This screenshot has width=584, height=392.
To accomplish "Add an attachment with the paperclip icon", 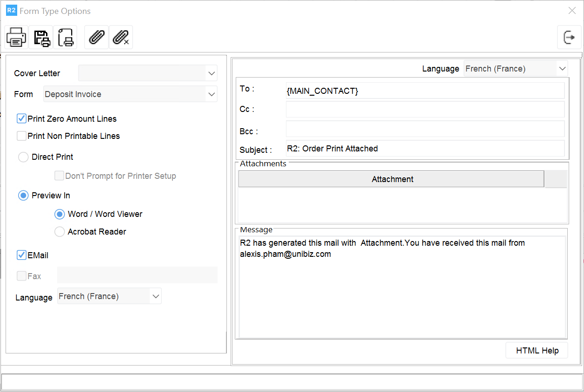I will pyautogui.click(x=96, y=37).
